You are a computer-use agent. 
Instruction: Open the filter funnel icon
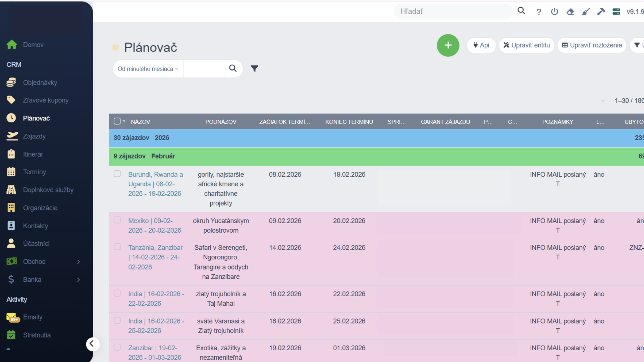254,69
